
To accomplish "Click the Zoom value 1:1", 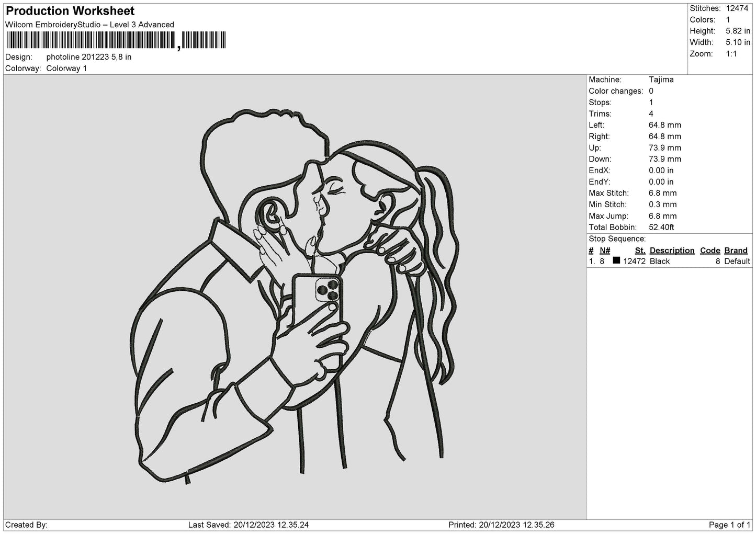I will click(731, 54).
